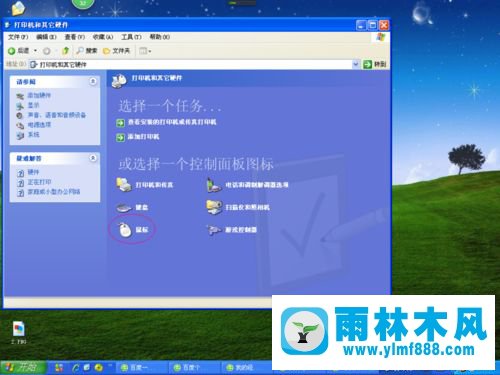Screen dimensions: 500x375
Task: Click the green Forward arrow toolbar button
Action: (x=47, y=51)
